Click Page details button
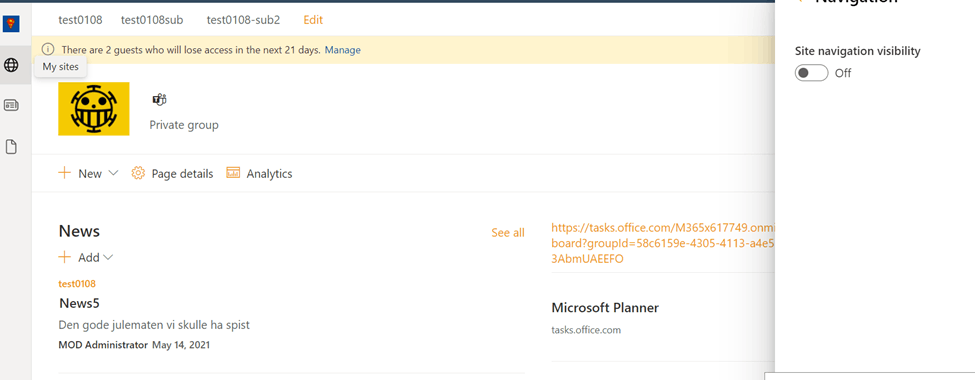This screenshot has width=975, height=380. 172,174
